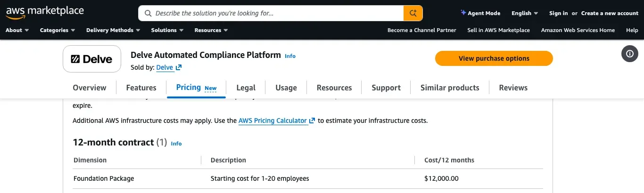Switch to the Reviews tab
644x193 pixels.
tap(513, 88)
